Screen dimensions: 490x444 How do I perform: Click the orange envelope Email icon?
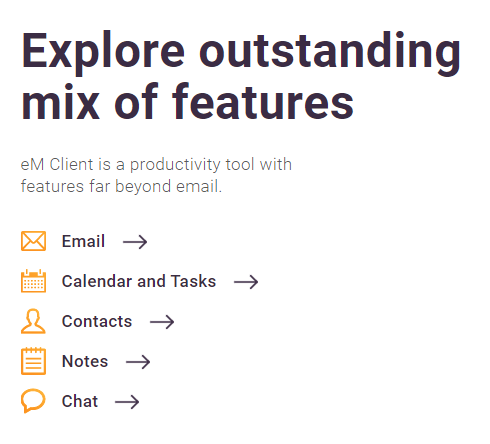[33, 241]
